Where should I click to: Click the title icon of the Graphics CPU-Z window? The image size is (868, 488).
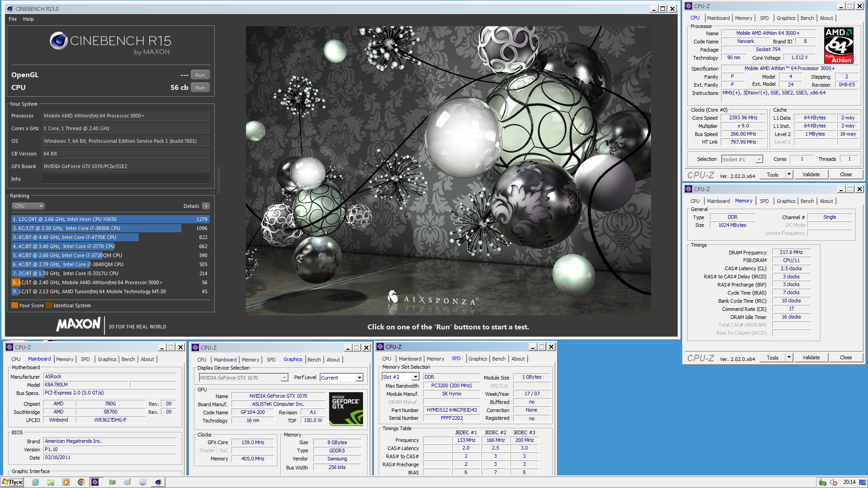[x=195, y=347]
